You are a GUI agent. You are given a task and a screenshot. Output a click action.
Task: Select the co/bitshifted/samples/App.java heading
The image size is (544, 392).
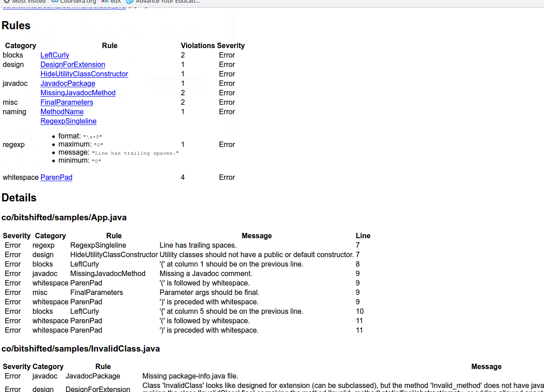click(64, 218)
